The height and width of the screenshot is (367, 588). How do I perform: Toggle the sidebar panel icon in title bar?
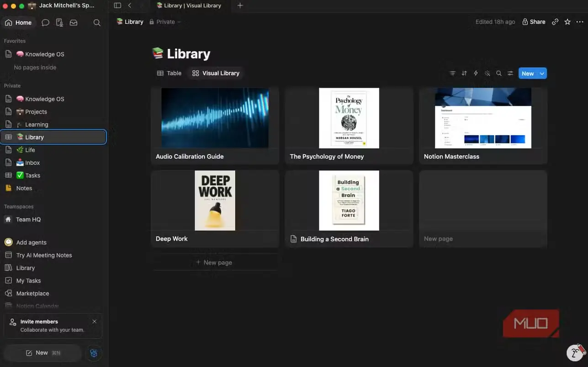(117, 5)
